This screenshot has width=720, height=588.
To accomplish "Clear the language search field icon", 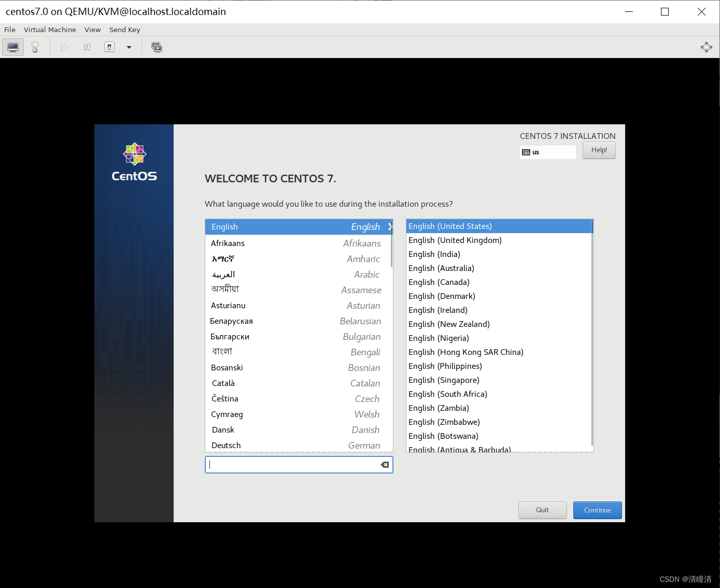I will pyautogui.click(x=385, y=465).
